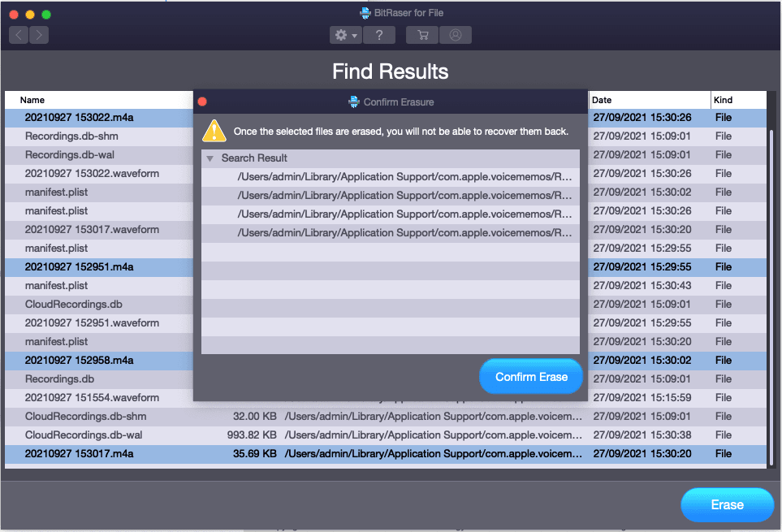Select file Recordings.db-shm
782x532 pixels.
point(71,136)
